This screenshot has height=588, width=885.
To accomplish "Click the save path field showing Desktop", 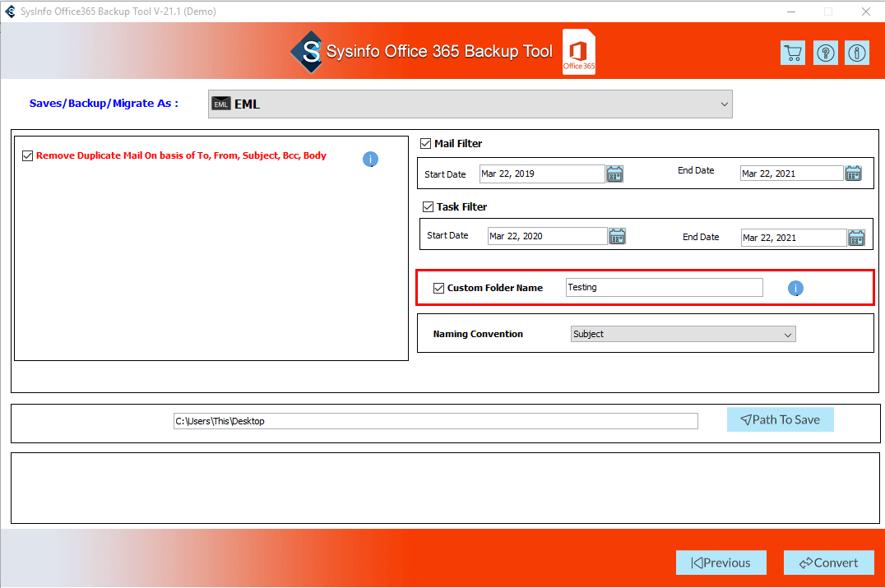I will click(435, 421).
